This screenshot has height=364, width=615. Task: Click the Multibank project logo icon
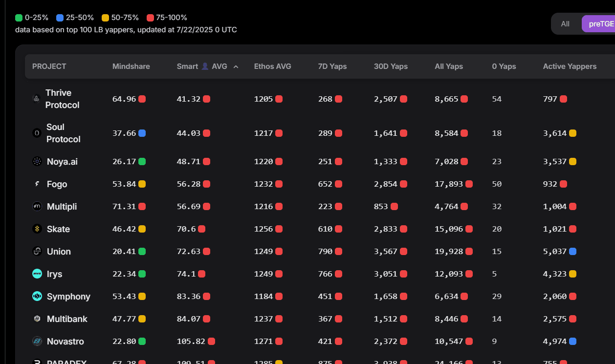(37, 319)
